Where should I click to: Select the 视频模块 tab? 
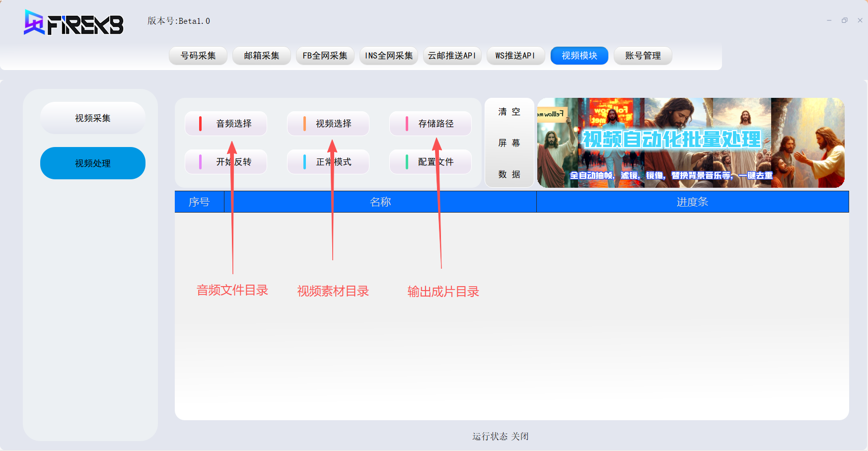pos(579,56)
